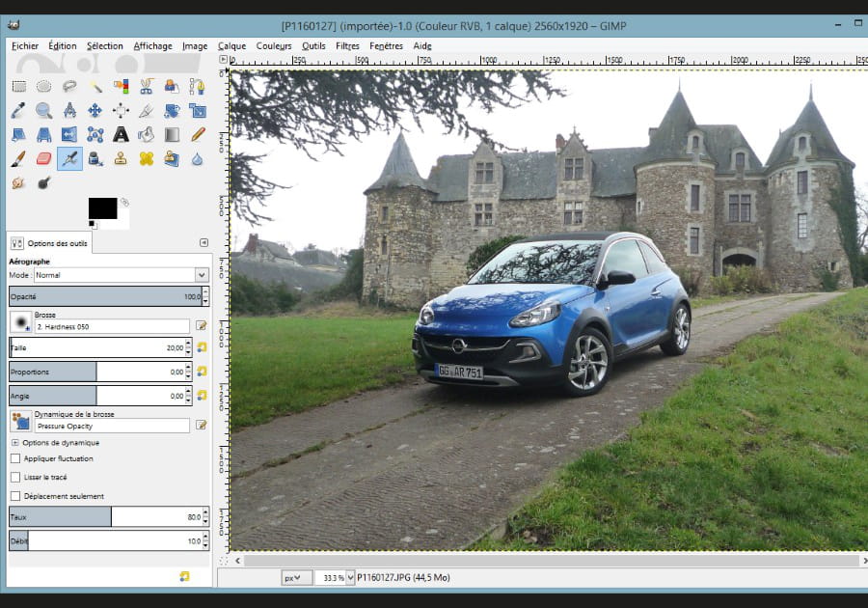Reset the Taille brush size to default
This screenshot has width=868, height=608.
coord(202,347)
